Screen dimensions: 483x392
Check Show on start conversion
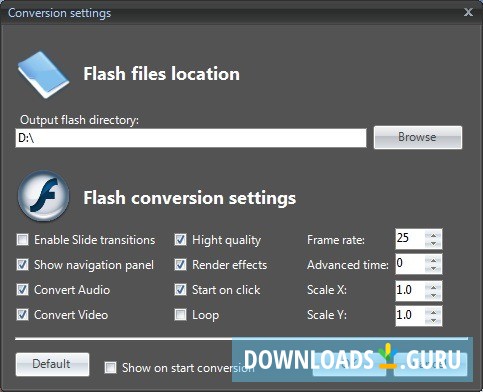pos(110,368)
